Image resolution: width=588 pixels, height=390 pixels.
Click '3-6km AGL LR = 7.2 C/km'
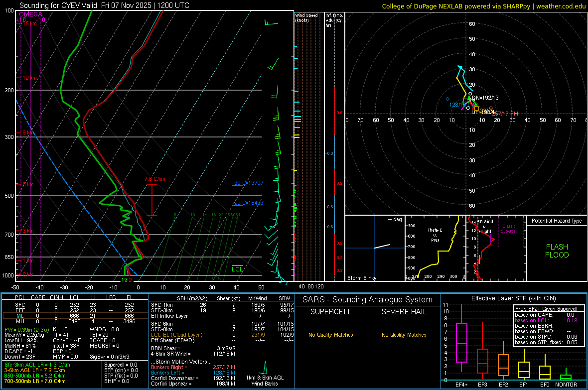tap(35, 370)
